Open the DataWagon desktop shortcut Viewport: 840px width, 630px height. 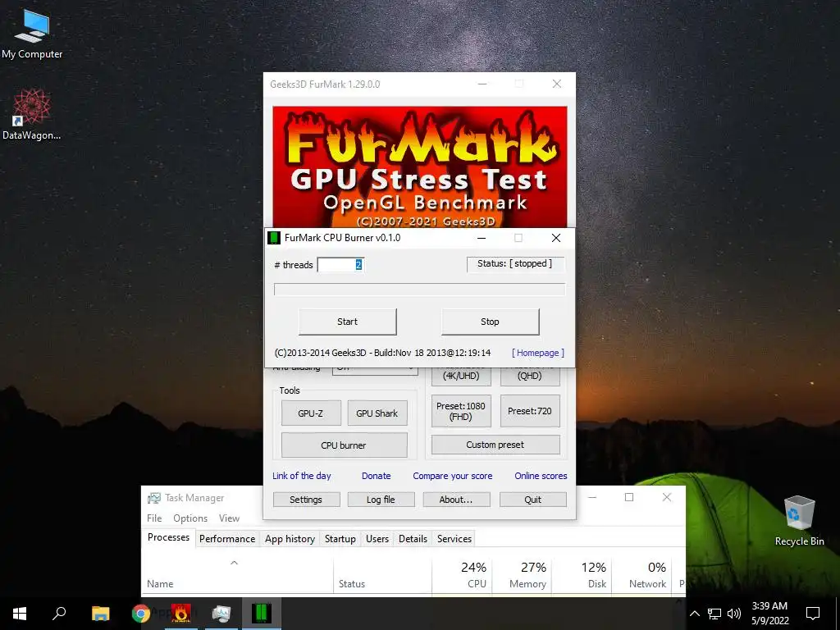pyautogui.click(x=32, y=115)
